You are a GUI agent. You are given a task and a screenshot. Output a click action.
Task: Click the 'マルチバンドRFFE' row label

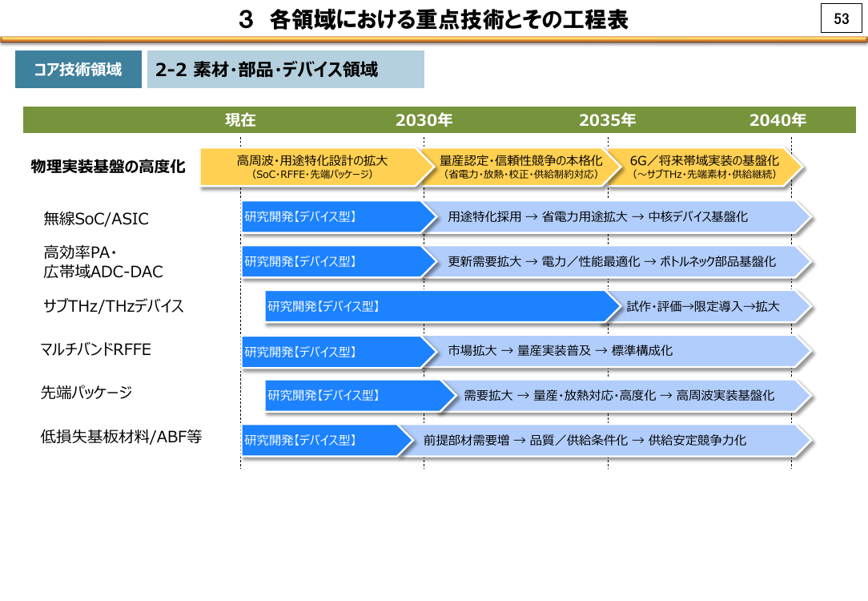(x=95, y=349)
